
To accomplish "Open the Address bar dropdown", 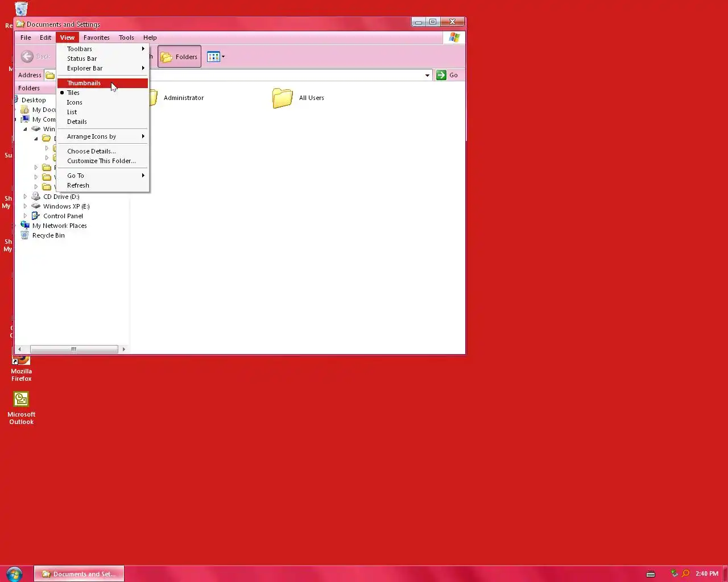I will pyautogui.click(x=427, y=75).
